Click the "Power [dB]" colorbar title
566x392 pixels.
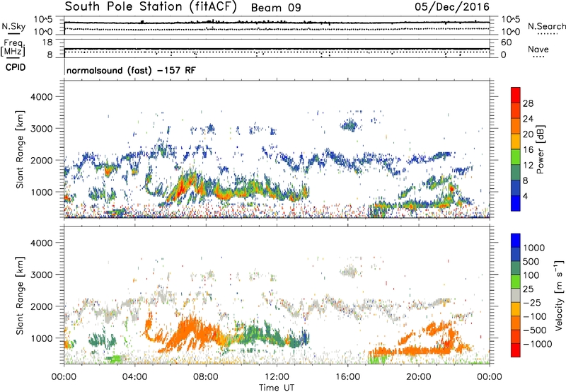coord(540,149)
